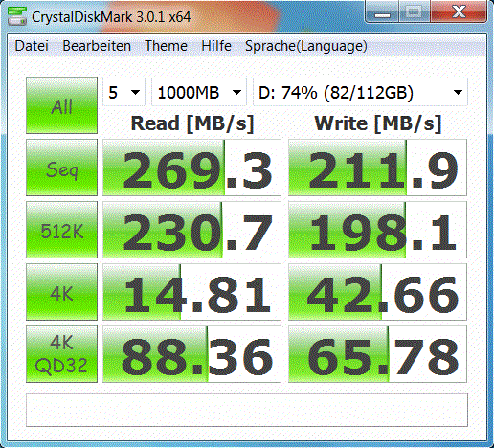Start the 512K benchmark
The height and width of the screenshot is (448, 494).
tap(61, 230)
